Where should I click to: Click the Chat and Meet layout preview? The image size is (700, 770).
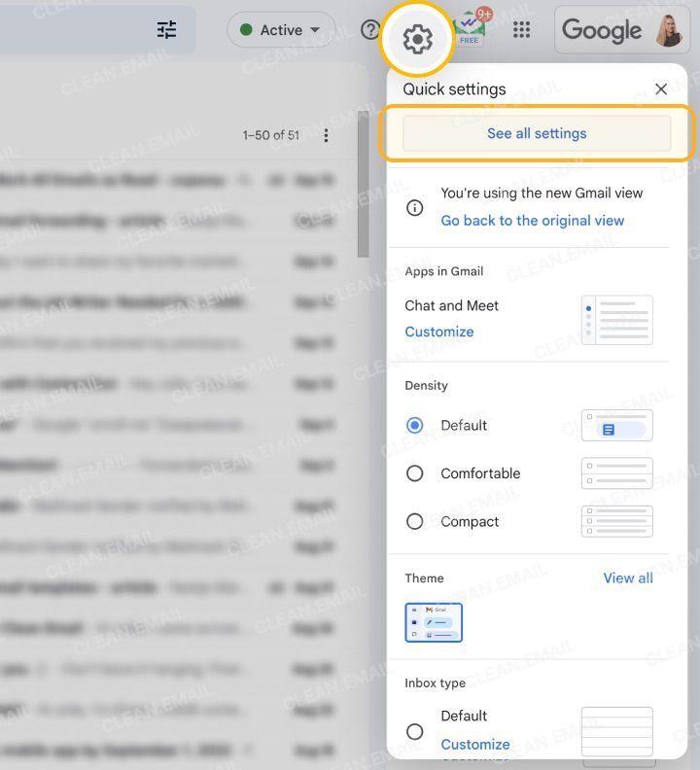click(616, 320)
